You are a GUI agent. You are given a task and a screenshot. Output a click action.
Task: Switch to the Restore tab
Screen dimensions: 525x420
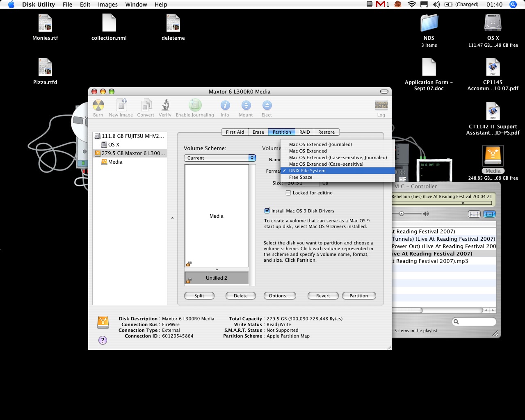click(x=326, y=132)
